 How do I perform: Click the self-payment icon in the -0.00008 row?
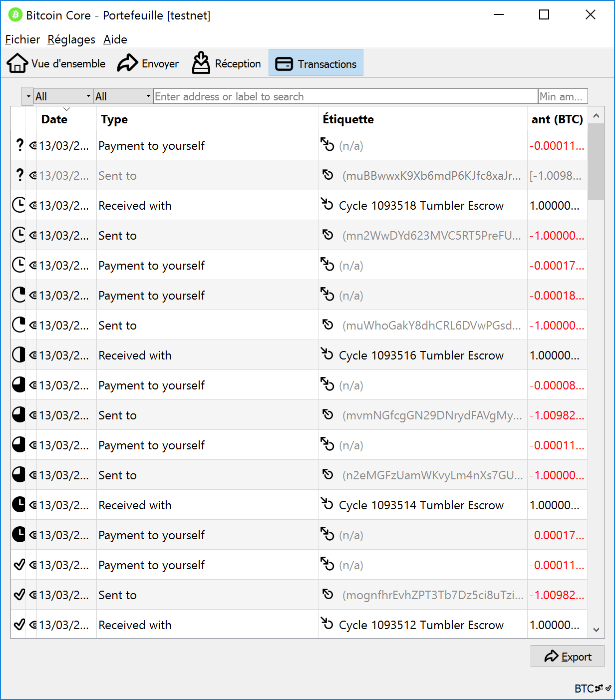(x=327, y=384)
